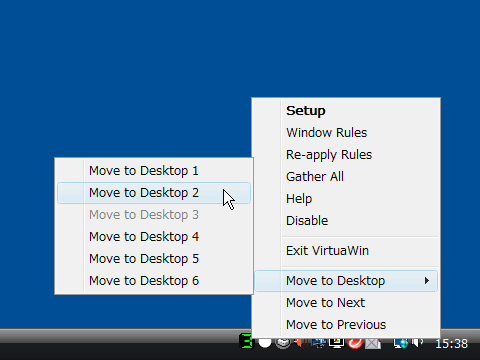This screenshot has width=480, height=360.
Task: Click the VirtuaWin green number 3 tray icon
Action: [247, 342]
